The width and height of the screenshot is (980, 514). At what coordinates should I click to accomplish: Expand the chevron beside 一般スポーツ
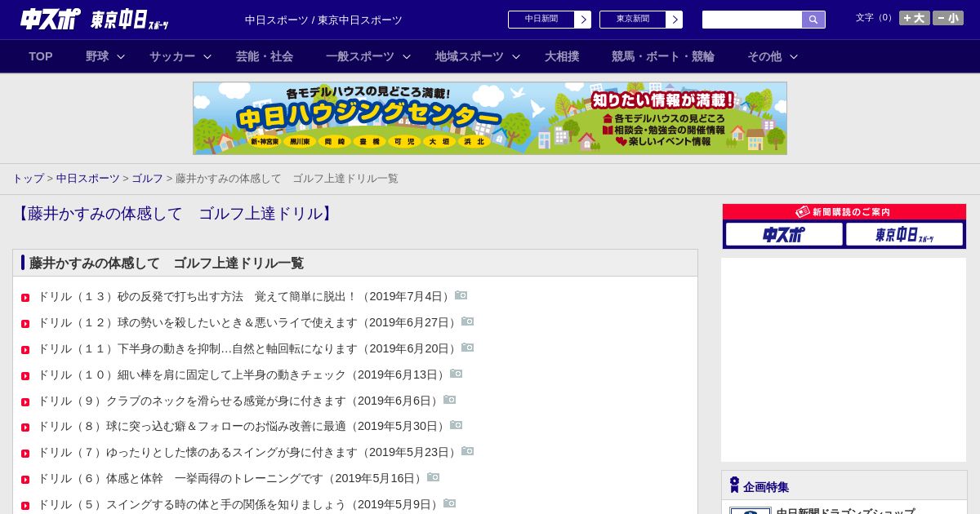(407, 57)
